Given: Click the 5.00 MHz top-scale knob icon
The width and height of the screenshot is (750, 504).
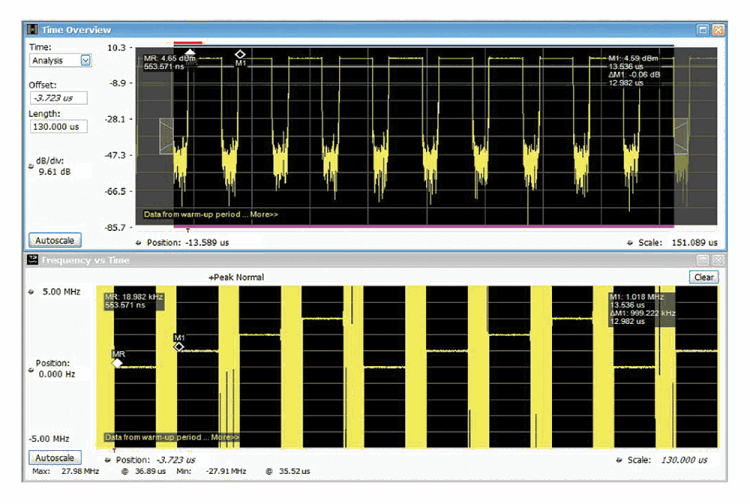Looking at the screenshot, I should [x=30, y=292].
